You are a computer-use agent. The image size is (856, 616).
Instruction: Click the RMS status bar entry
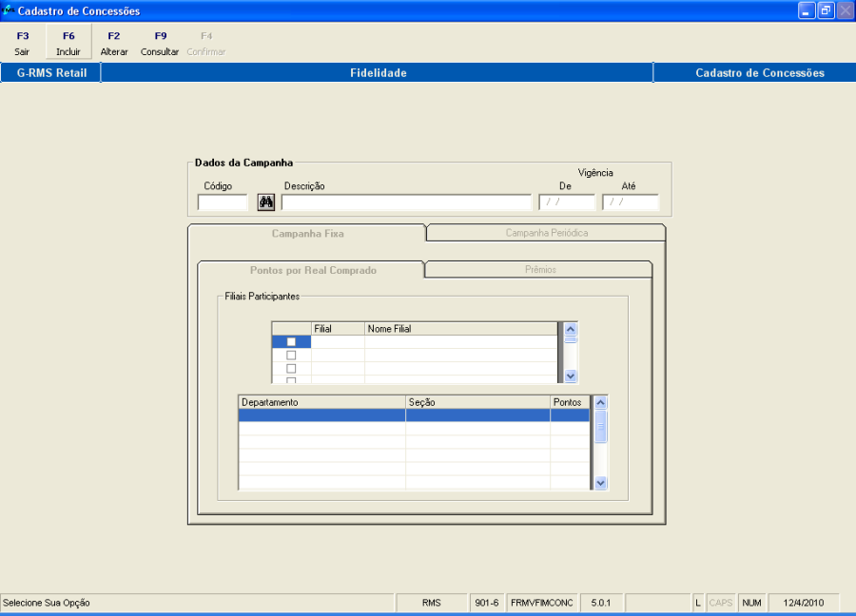click(431, 603)
